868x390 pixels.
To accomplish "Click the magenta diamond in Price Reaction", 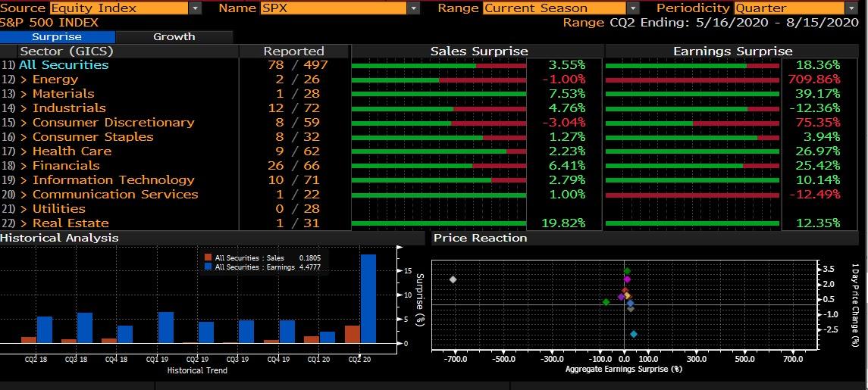I will coord(627,279).
